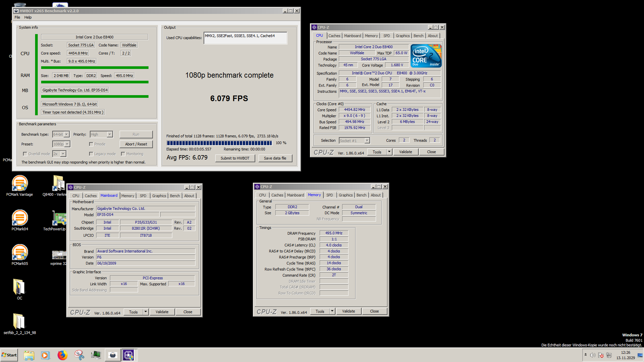Image resolution: width=644 pixels, height=362 pixels.
Task: Click the benchmark progress bar
Action: pyautogui.click(x=219, y=143)
